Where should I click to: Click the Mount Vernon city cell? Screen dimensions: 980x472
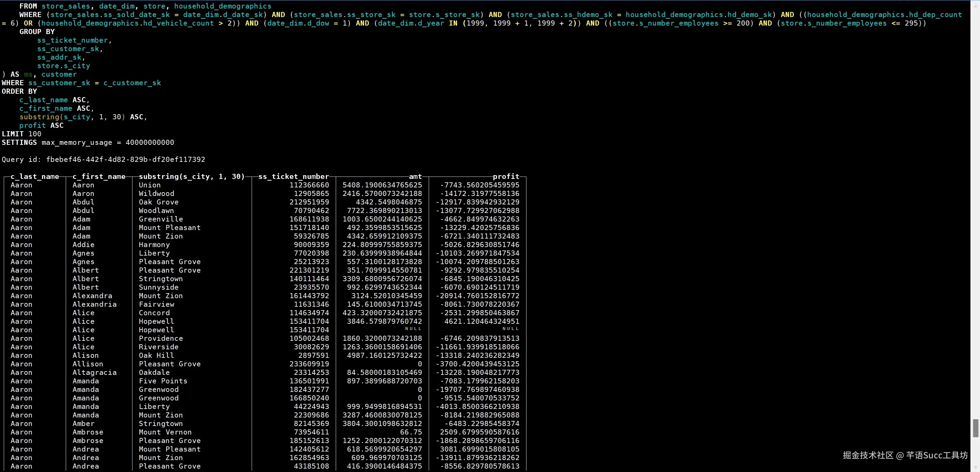point(165,432)
